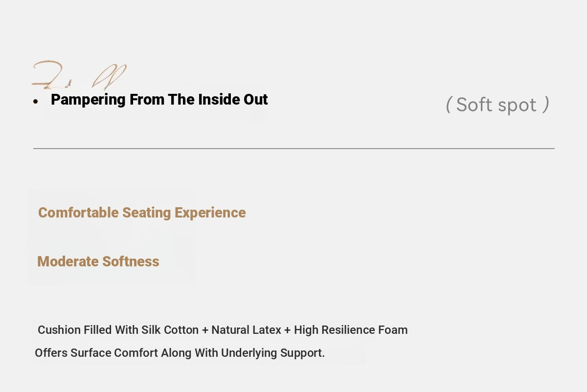Select the Moderate Softness subtitle
This screenshot has width=587, height=392.
pos(98,261)
